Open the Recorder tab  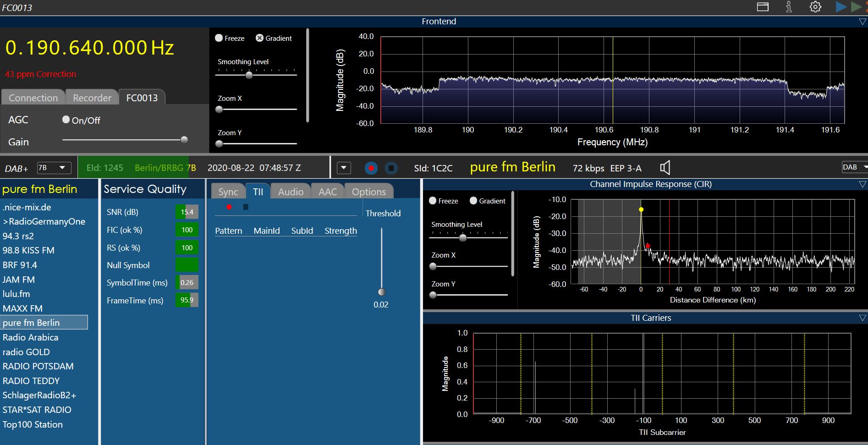click(92, 98)
